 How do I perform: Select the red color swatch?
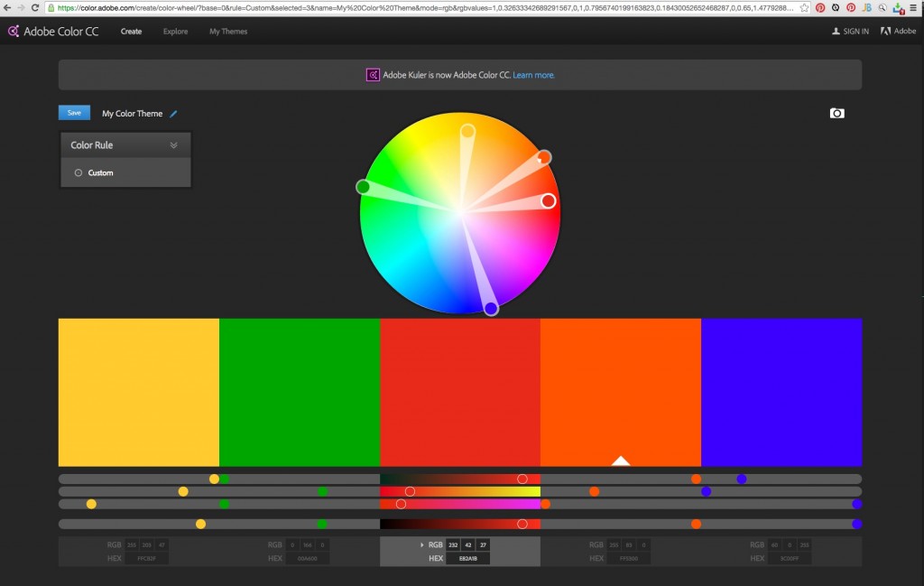[460, 392]
